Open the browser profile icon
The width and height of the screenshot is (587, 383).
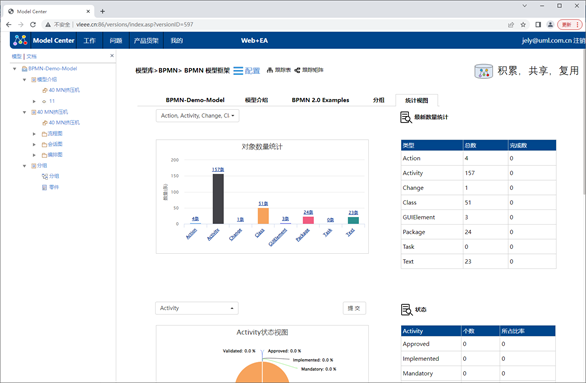pos(550,25)
